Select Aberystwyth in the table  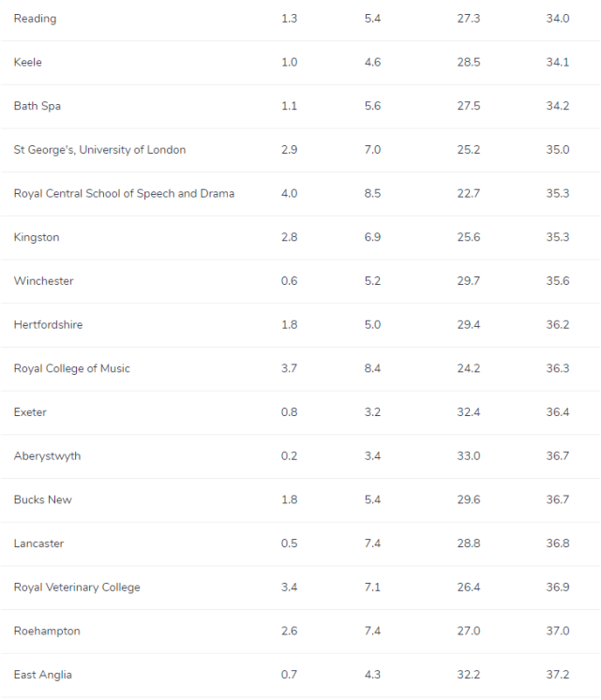pos(48,456)
